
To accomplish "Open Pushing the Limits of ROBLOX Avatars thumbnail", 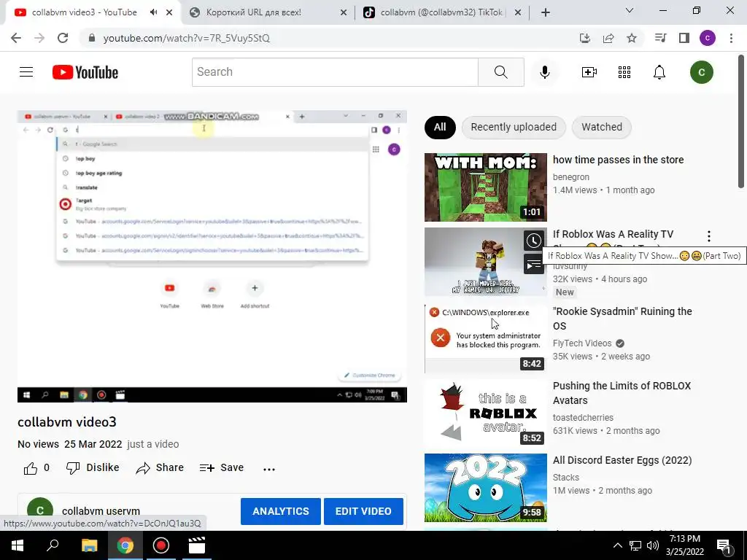I will [485, 413].
